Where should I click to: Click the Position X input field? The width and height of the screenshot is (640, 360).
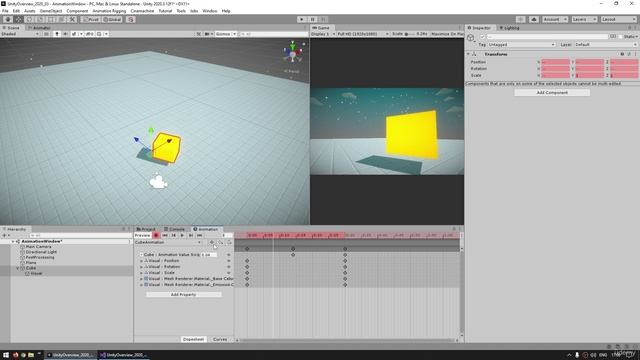coord(556,62)
